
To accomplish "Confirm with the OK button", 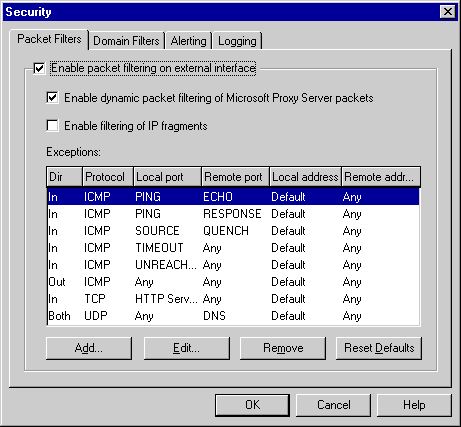I will click(252, 405).
